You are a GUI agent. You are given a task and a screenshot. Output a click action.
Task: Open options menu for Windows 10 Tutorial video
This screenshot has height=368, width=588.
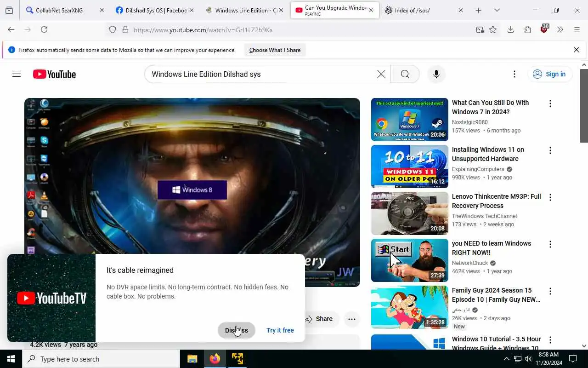[550, 340]
